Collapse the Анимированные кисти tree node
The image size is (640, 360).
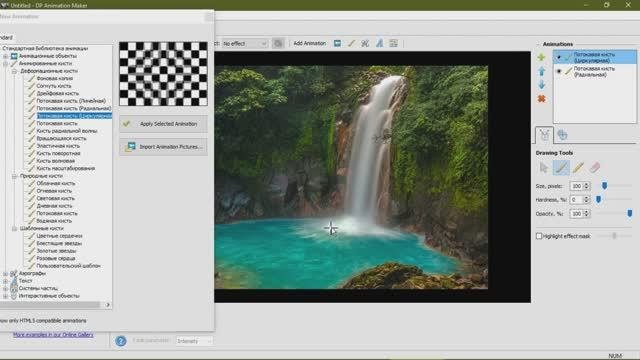tap(5, 64)
